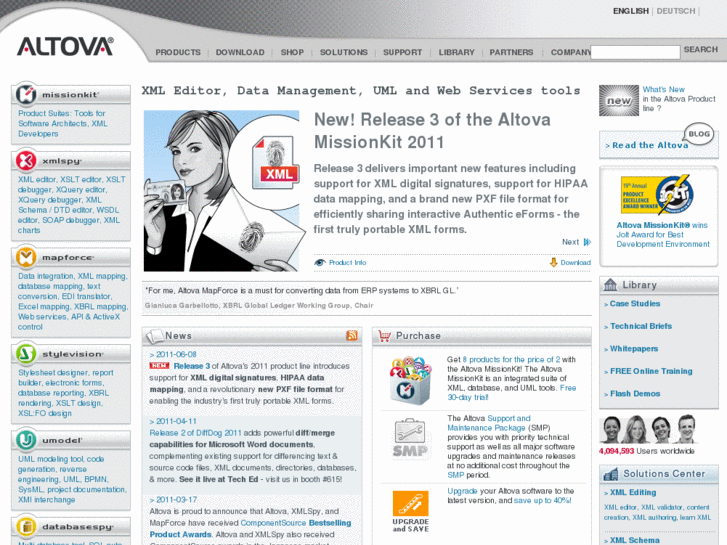Click the Upgrade and Save orange icon
The width and height of the screenshot is (727, 545).
click(410, 511)
